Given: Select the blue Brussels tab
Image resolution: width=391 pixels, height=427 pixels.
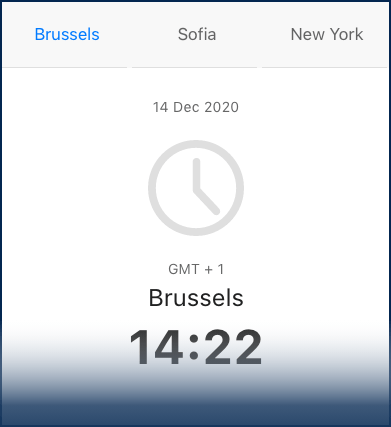Looking at the screenshot, I should click(x=67, y=34).
